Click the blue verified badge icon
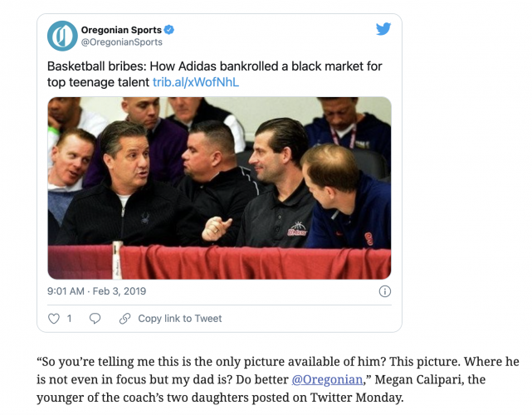 pyautogui.click(x=169, y=30)
